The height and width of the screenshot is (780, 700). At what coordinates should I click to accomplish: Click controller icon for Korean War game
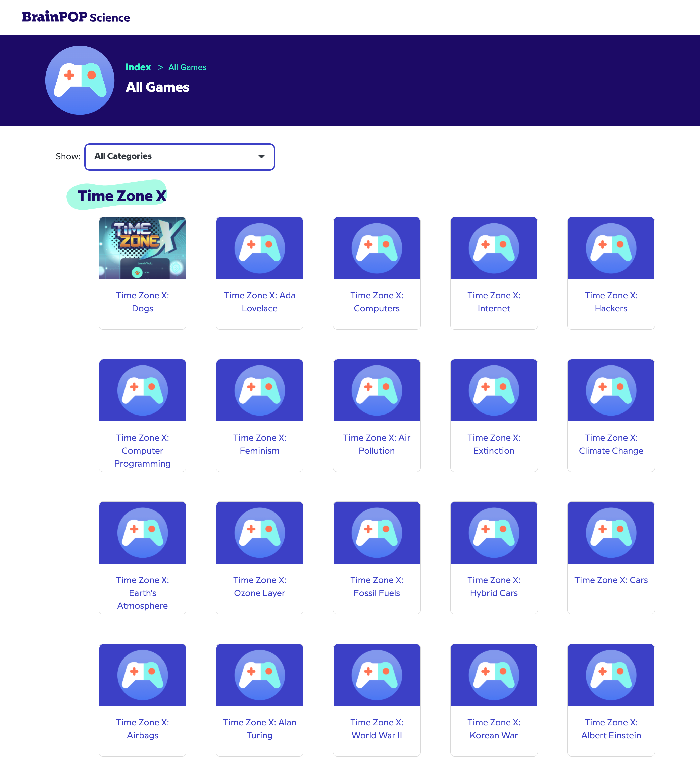point(494,675)
